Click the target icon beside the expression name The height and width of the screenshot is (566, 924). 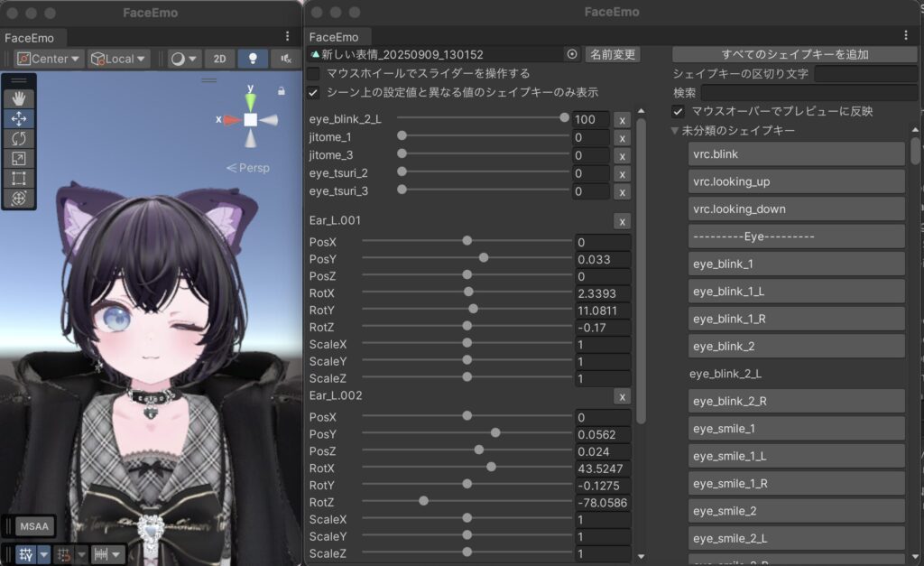[571, 54]
